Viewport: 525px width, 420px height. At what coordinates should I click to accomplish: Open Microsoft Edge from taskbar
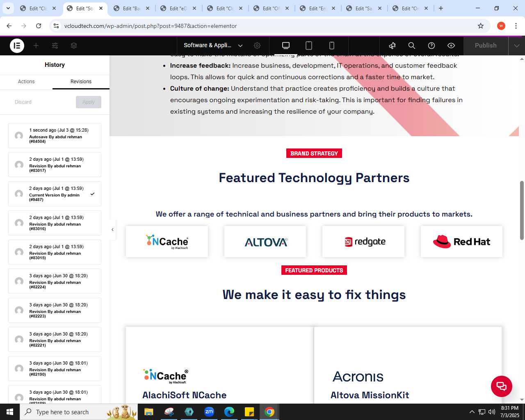tap(229, 412)
